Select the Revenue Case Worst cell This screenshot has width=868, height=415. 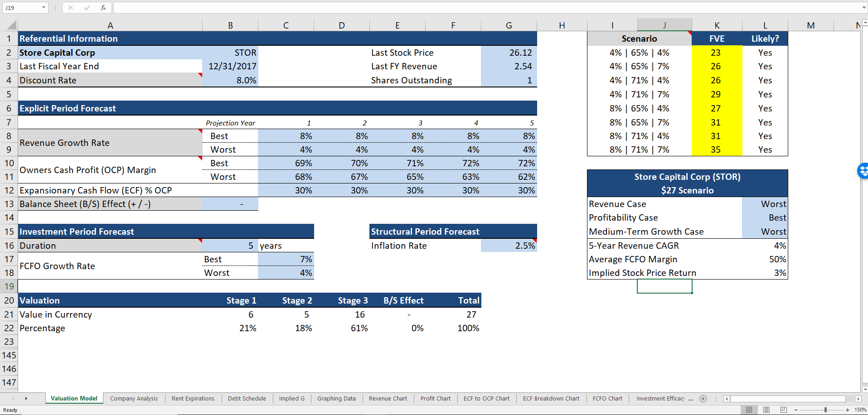click(765, 204)
